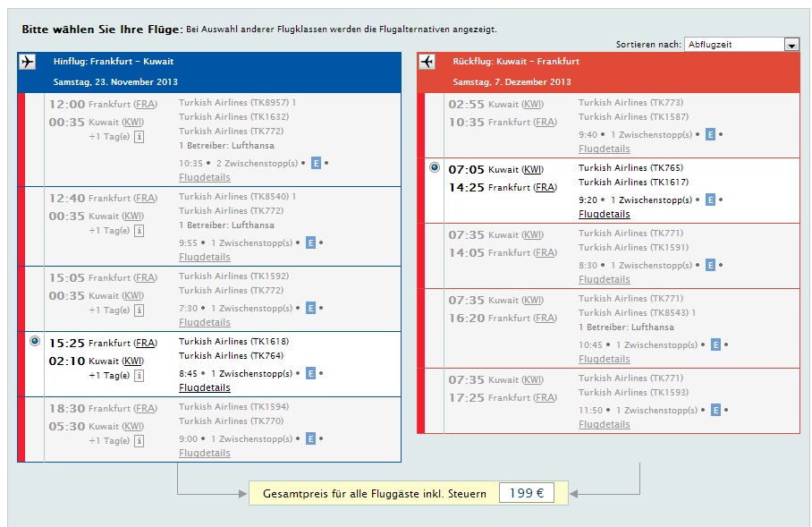Open the Sortieren nach dropdown showing Abflugzeit
The height and width of the screenshot is (527, 812).
click(x=741, y=45)
